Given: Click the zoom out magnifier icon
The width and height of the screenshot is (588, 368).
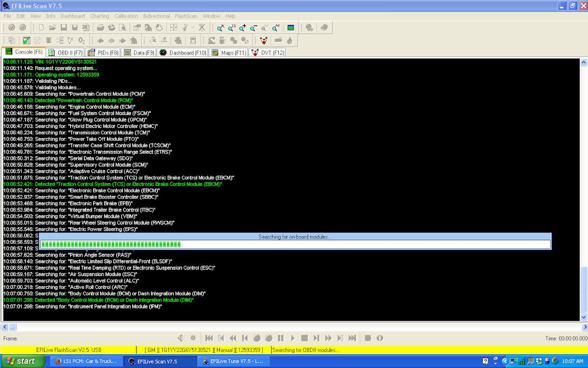Looking at the screenshot, I should pyautogui.click(x=254, y=28).
